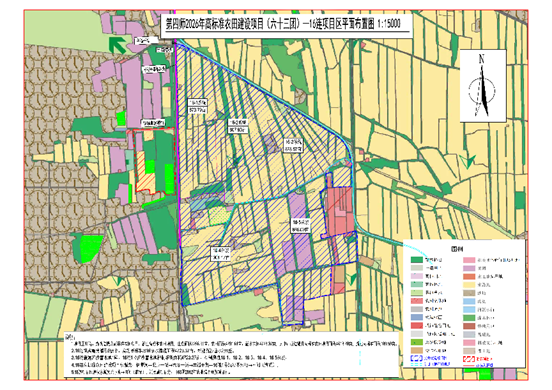Select the purple legend swatch
Viewport: 552px width, 390px height.
469,268
